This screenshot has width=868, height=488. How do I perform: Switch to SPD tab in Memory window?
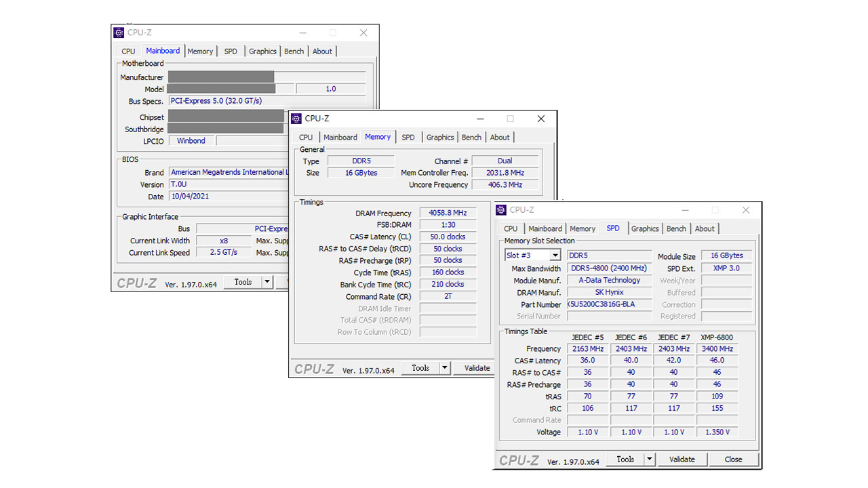(408, 138)
